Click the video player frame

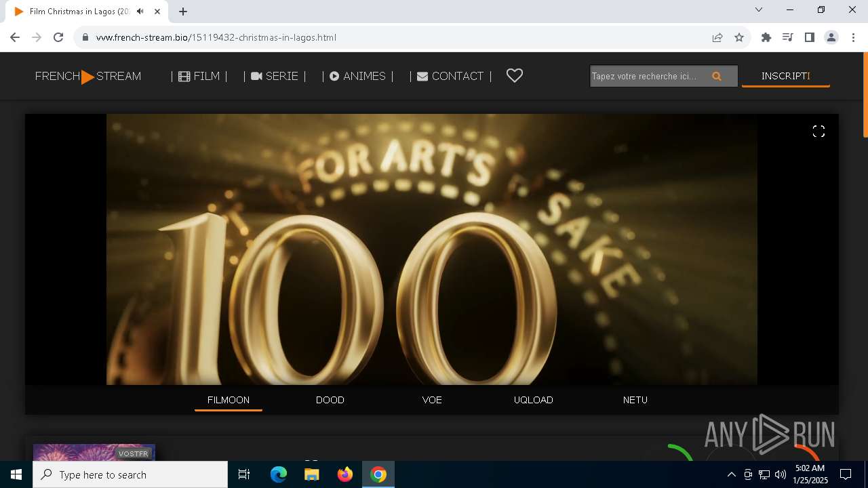pos(432,249)
